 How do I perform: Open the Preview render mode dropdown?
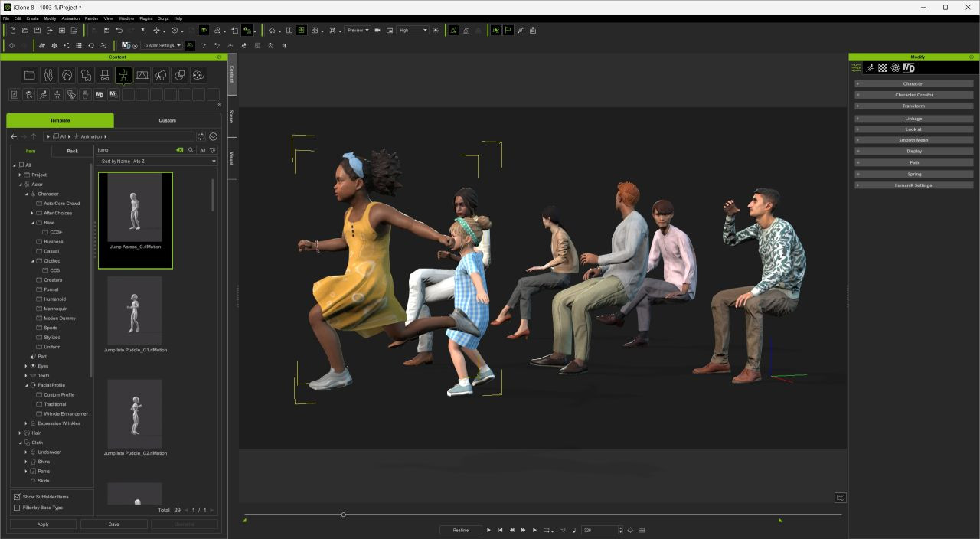pos(357,31)
